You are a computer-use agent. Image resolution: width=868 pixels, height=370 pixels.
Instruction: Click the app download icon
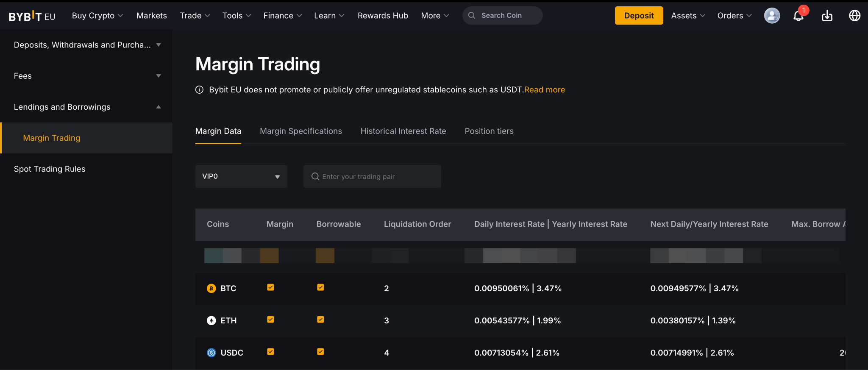pyautogui.click(x=827, y=16)
